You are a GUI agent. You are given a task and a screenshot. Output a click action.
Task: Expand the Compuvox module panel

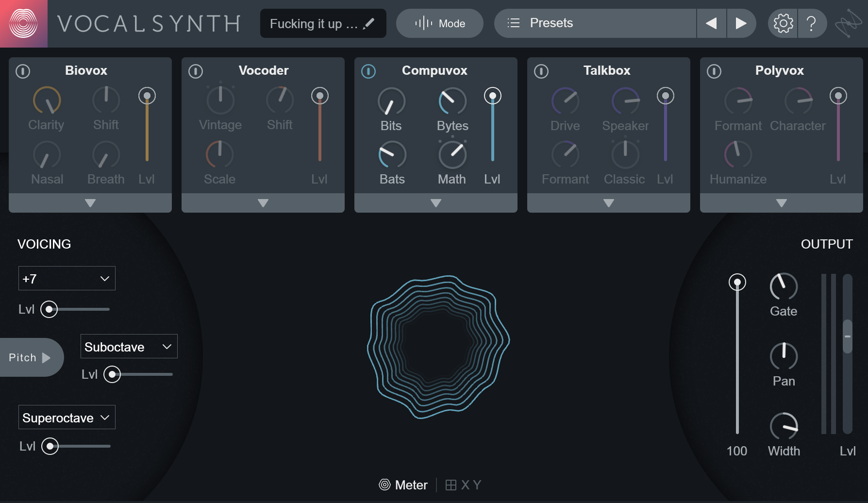[436, 203]
